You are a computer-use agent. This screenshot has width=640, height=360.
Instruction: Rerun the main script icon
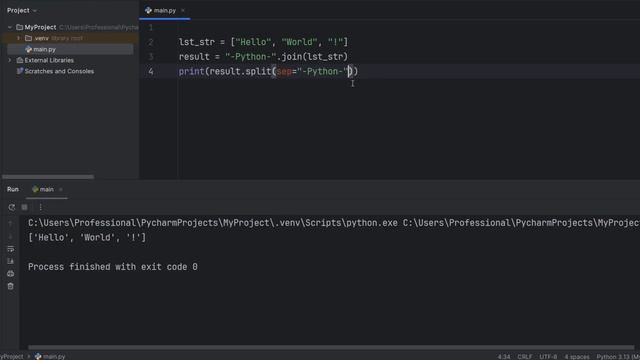[11, 207]
